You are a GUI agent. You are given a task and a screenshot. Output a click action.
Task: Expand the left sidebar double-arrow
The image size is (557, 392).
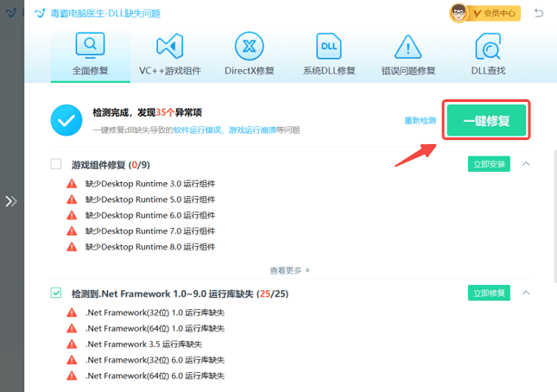point(11,201)
